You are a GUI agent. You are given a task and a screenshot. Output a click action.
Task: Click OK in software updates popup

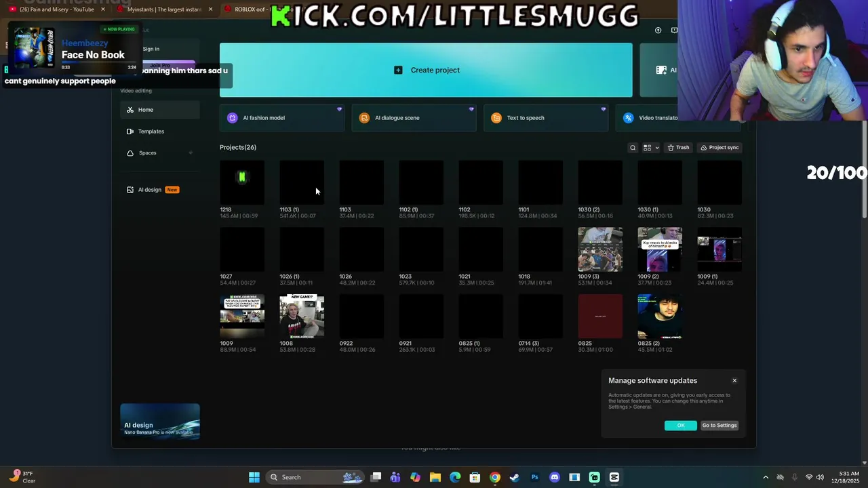(681, 426)
